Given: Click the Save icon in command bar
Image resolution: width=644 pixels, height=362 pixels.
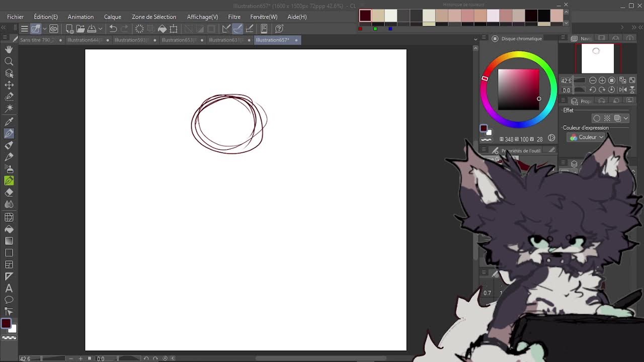Looking at the screenshot, I should [x=92, y=29].
